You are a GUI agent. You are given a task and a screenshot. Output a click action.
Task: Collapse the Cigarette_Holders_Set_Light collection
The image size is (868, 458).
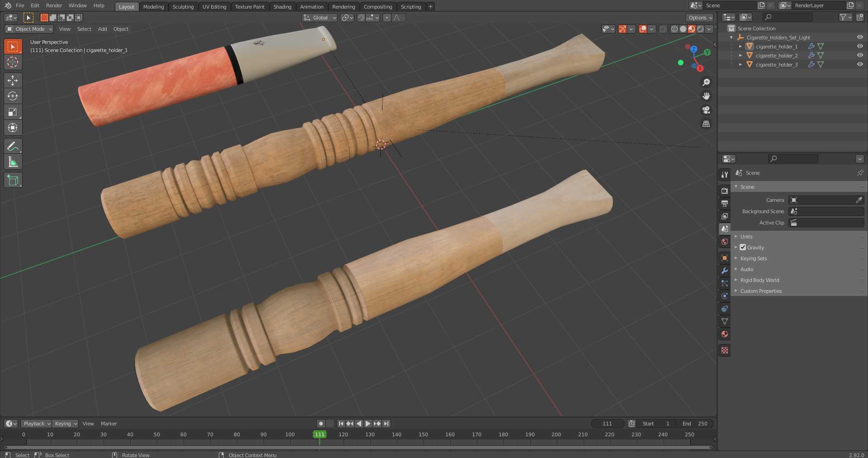[x=731, y=37]
